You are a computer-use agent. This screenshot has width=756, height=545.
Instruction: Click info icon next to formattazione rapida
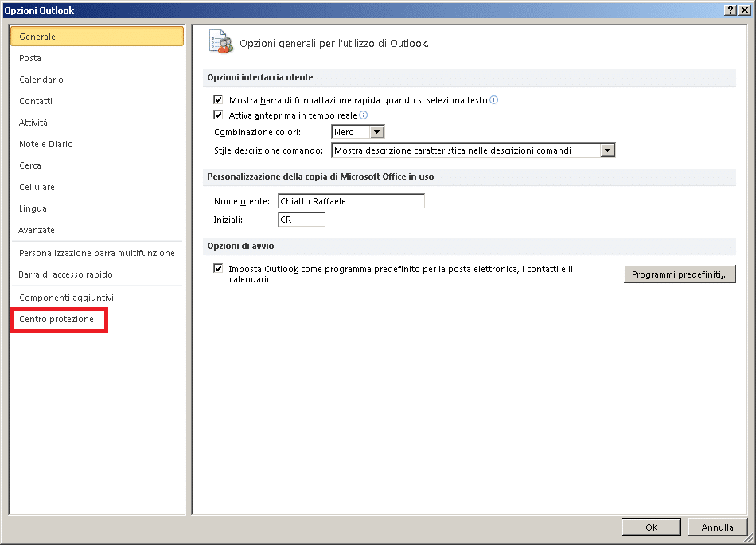click(493, 99)
